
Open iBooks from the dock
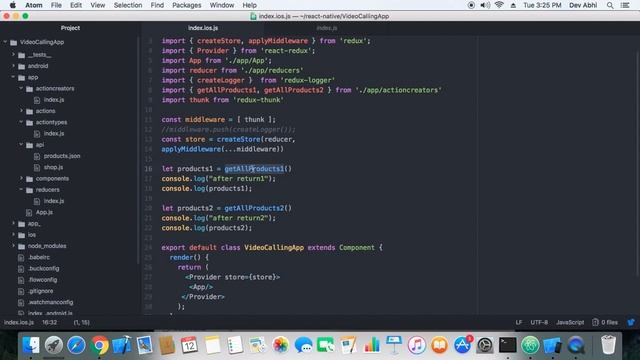click(440, 345)
